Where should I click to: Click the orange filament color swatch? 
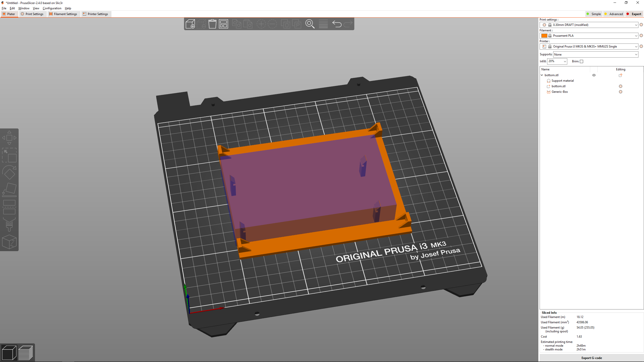pyautogui.click(x=544, y=36)
